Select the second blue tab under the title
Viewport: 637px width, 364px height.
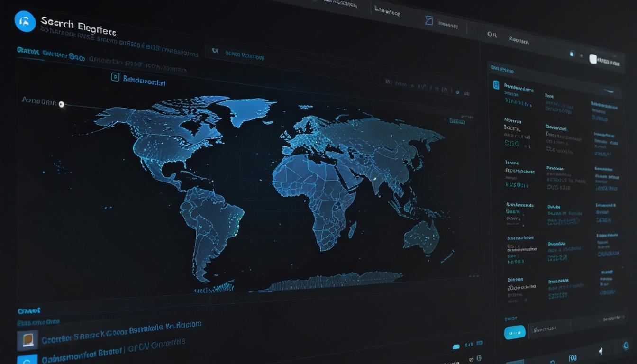click(x=64, y=56)
